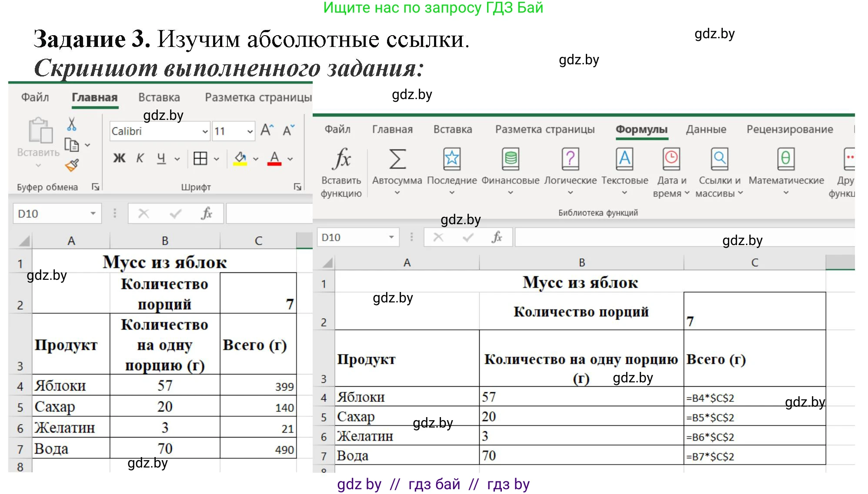Screen dimensions: 868x494
Task: Cancel input with the X button
Action: pyautogui.click(x=144, y=213)
